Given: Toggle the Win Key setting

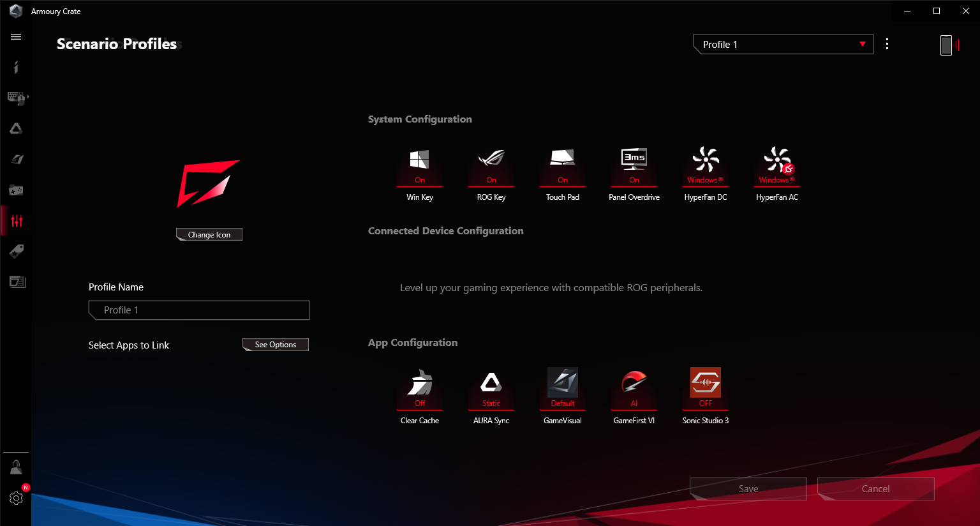Looking at the screenshot, I should coord(420,167).
